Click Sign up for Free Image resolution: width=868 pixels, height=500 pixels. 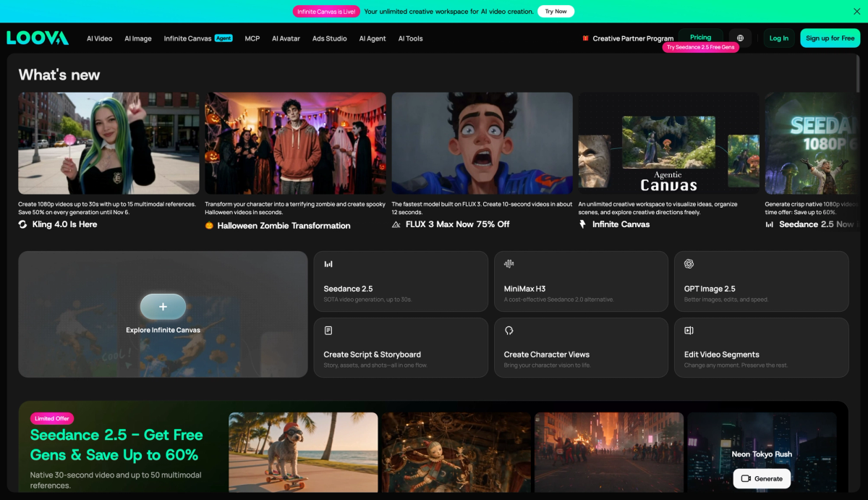click(830, 38)
